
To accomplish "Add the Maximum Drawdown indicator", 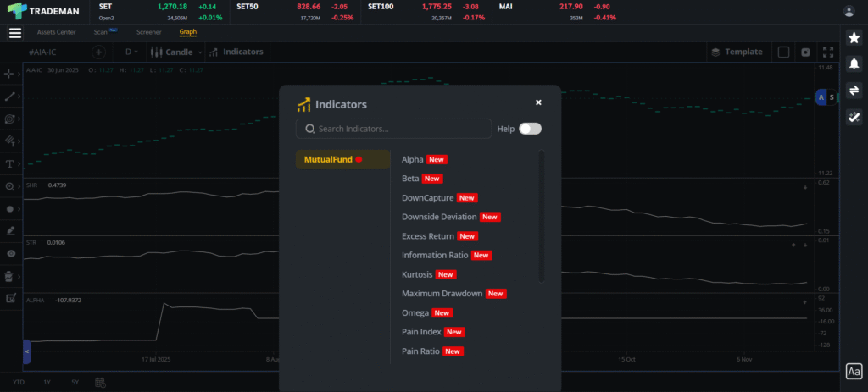I will click(442, 294).
